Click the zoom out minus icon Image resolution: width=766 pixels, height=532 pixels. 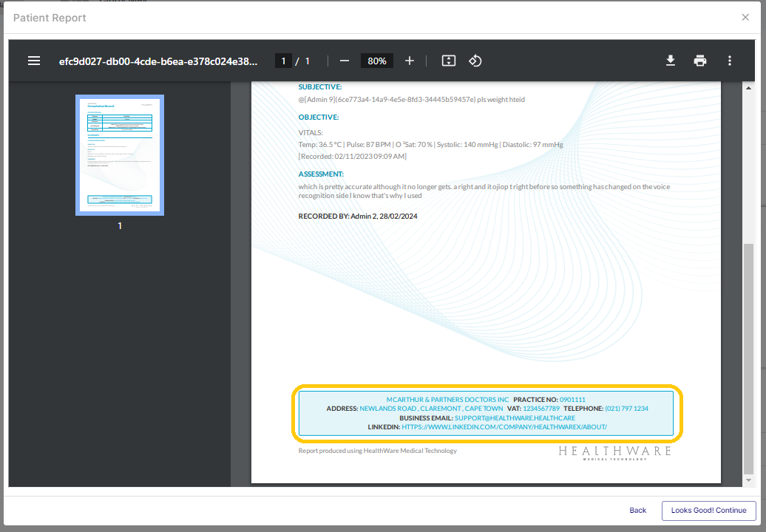[345, 61]
